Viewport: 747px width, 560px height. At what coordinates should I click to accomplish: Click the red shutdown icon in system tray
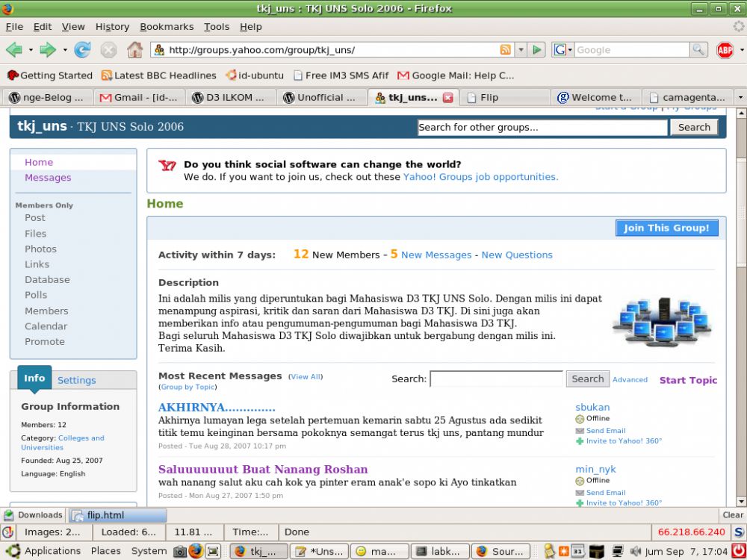pyautogui.click(x=739, y=551)
